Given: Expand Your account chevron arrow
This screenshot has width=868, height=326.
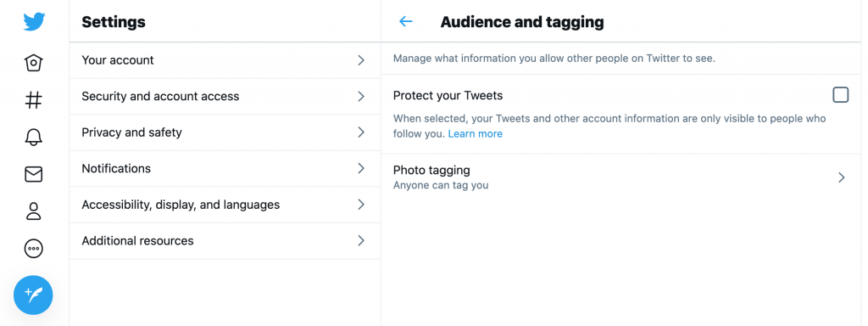Looking at the screenshot, I should point(361,60).
